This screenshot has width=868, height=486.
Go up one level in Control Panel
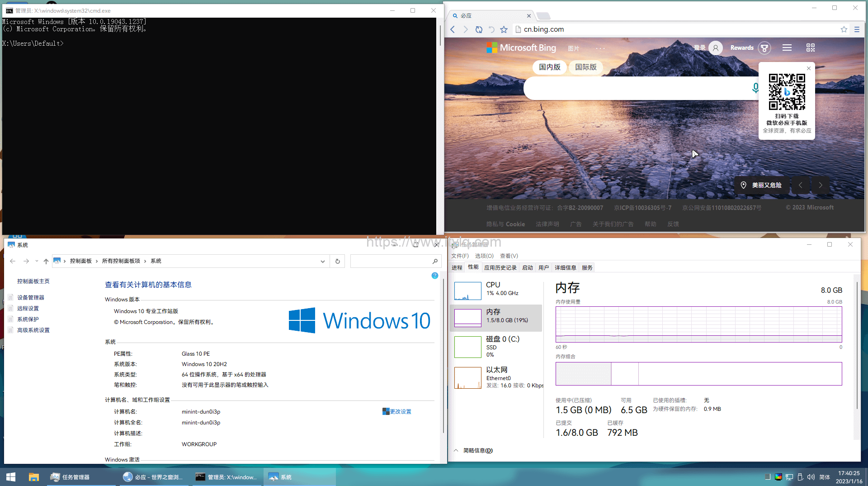pyautogui.click(x=46, y=261)
